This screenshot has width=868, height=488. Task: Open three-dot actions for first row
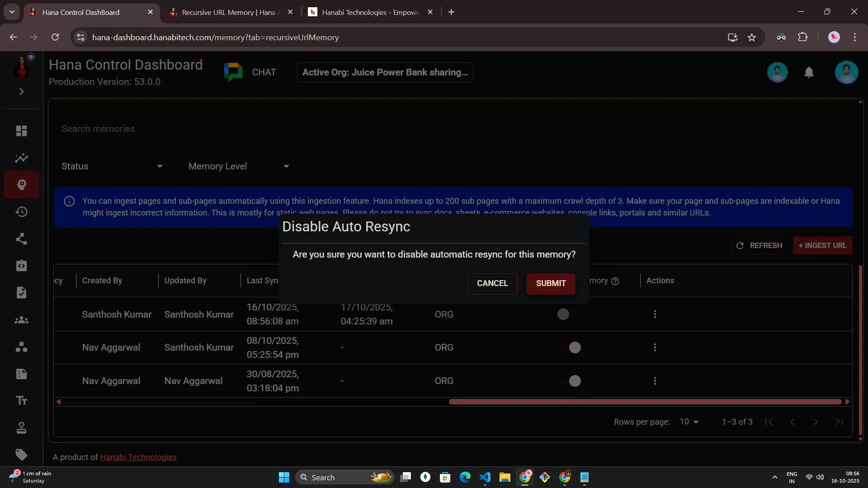pyautogui.click(x=655, y=314)
